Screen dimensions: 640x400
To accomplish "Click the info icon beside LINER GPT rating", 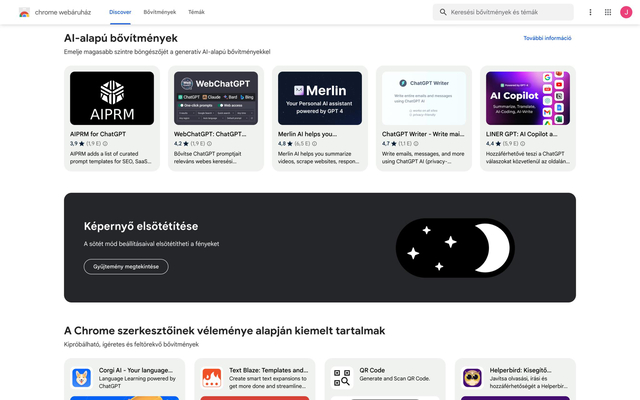I will coord(522,144).
